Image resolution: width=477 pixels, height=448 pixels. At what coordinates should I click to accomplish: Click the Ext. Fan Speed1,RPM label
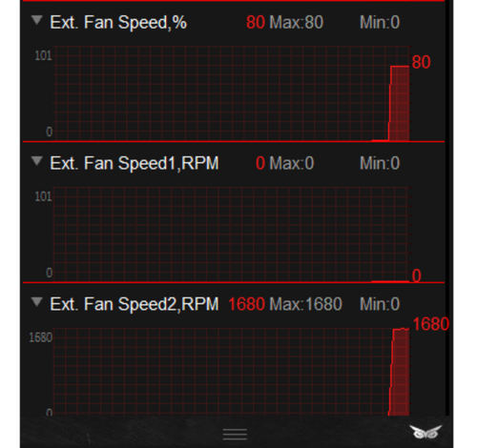click(135, 163)
